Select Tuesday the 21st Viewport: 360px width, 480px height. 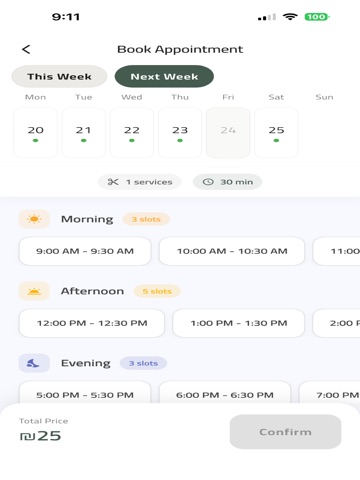pyautogui.click(x=84, y=133)
